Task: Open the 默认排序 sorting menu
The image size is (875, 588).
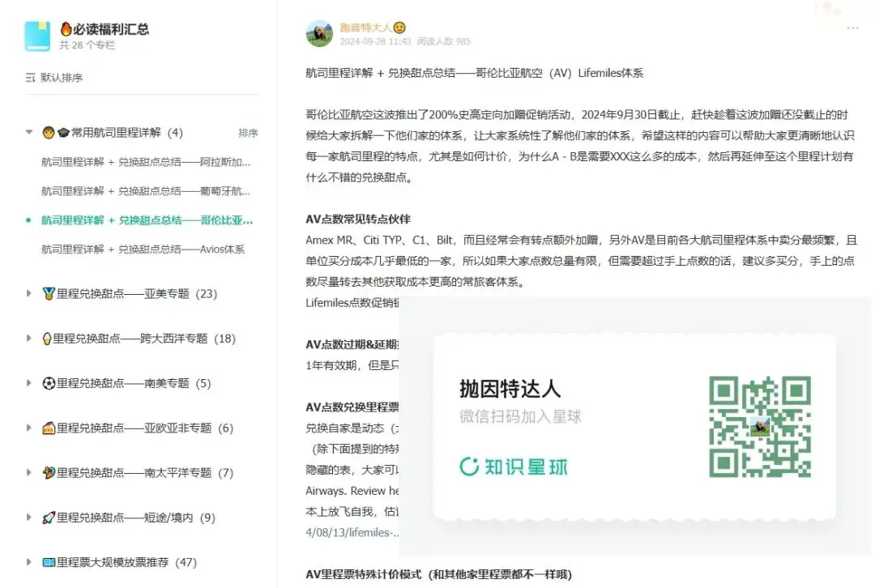Action: click(53, 77)
